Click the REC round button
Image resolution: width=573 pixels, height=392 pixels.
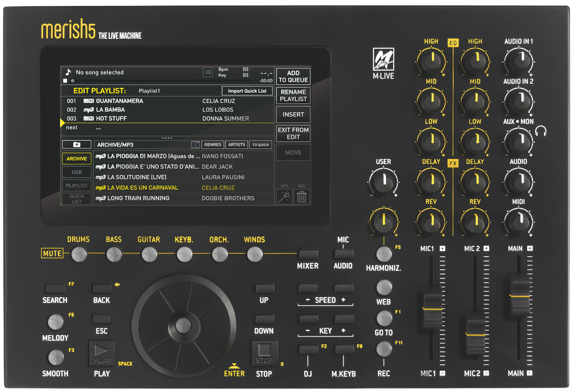click(x=384, y=349)
